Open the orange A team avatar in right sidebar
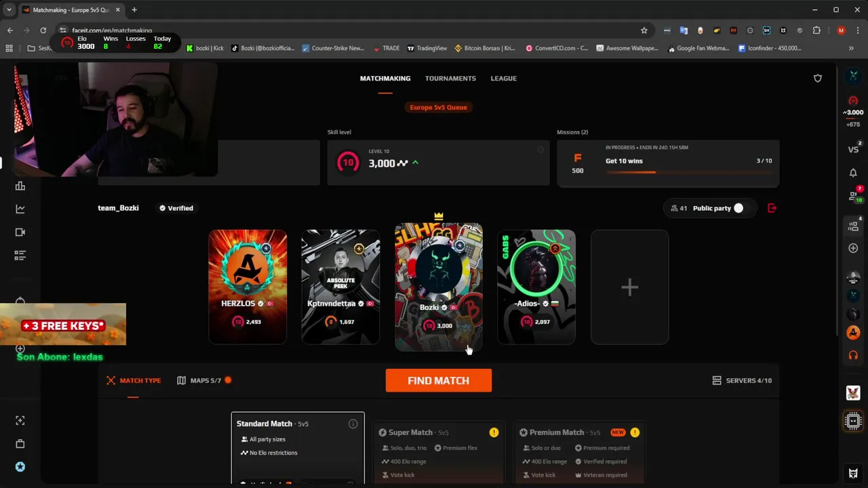 pyautogui.click(x=853, y=333)
